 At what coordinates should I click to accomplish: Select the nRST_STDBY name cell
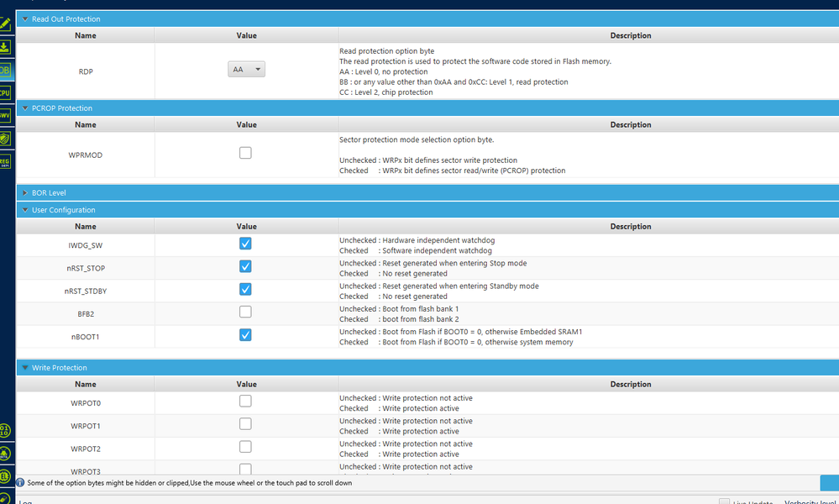[86, 291]
